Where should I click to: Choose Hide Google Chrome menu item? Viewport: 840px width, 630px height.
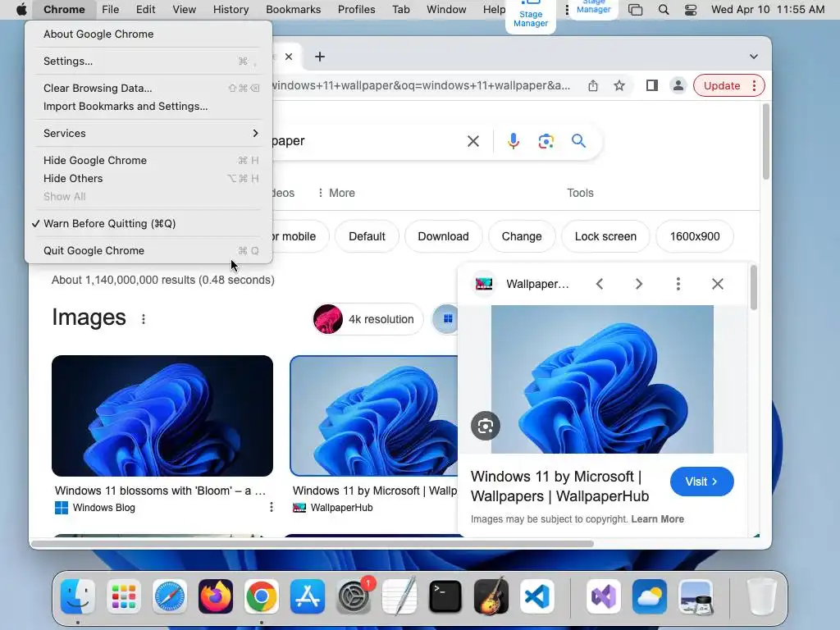click(x=148, y=160)
